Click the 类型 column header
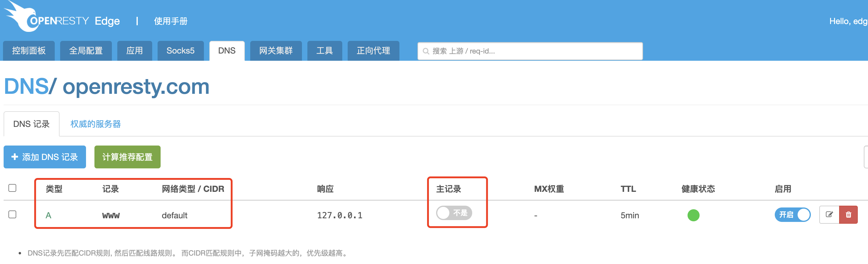868x264 pixels. (54, 189)
